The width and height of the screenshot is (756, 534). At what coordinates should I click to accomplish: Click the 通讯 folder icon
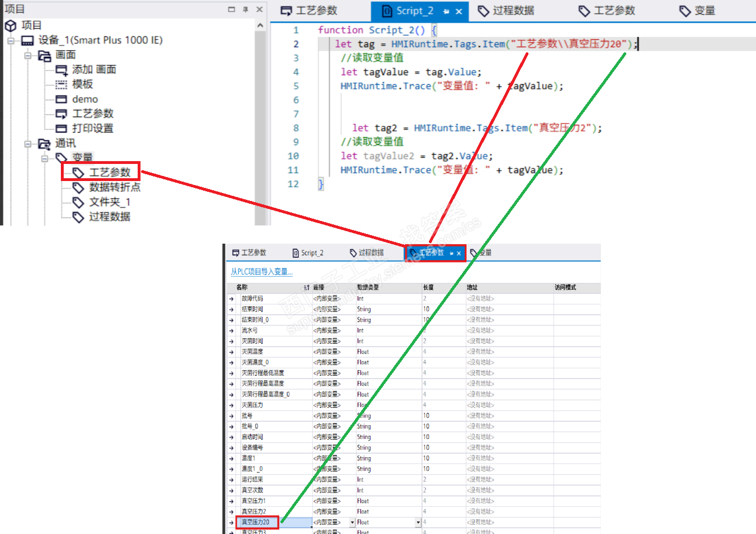click(44, 143)
